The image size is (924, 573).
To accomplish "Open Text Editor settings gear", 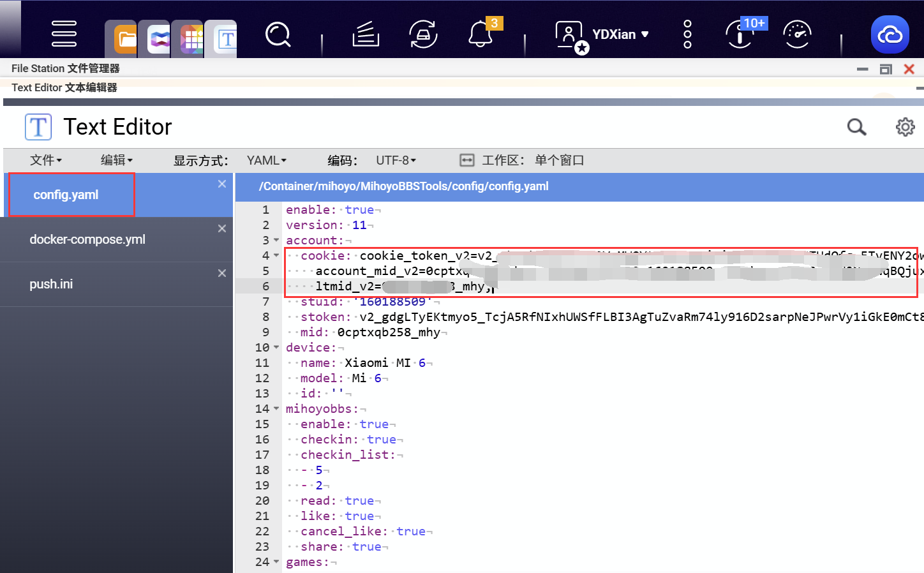I will coord(905,127).
